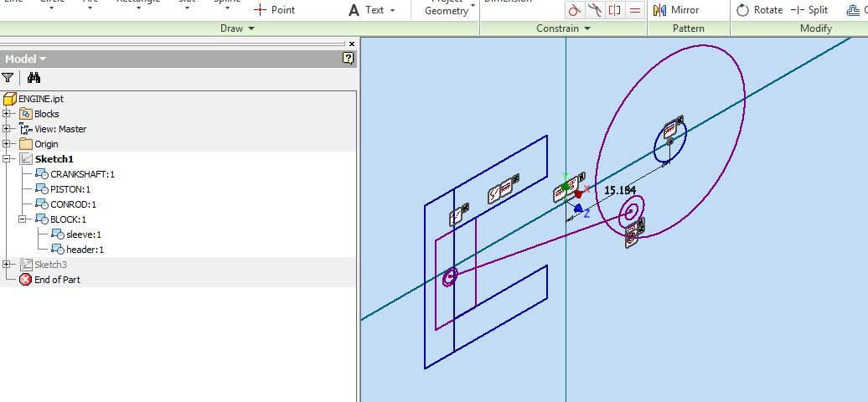
Task: Select BLOCK:1 block instance
Action: [68, 219]
